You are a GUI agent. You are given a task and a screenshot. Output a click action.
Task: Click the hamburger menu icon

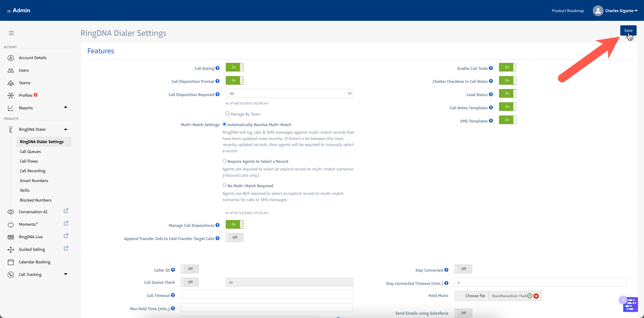pos(11,33)
